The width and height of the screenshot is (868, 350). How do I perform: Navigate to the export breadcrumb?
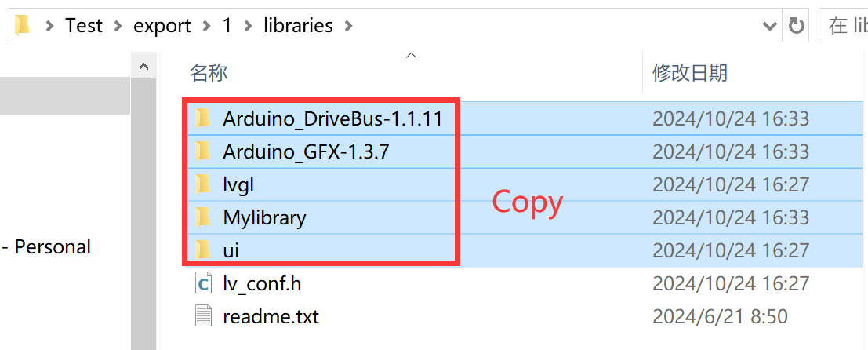click(x=162, y=25)
